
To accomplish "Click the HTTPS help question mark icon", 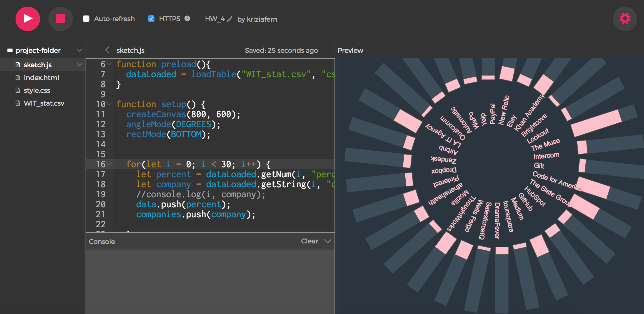I will coord(187,18).
